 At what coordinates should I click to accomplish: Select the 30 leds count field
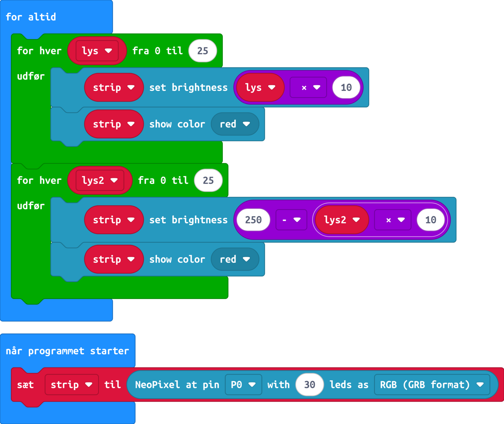point(310,385)
